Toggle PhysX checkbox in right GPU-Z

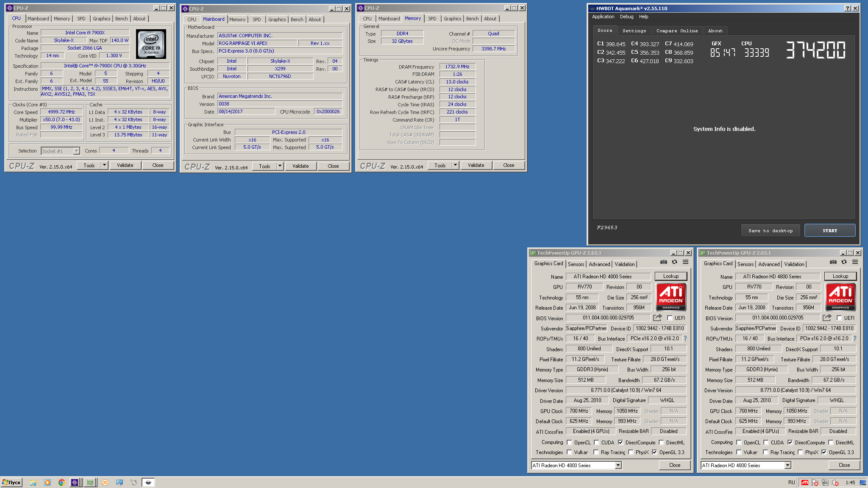tap(800, 452)
